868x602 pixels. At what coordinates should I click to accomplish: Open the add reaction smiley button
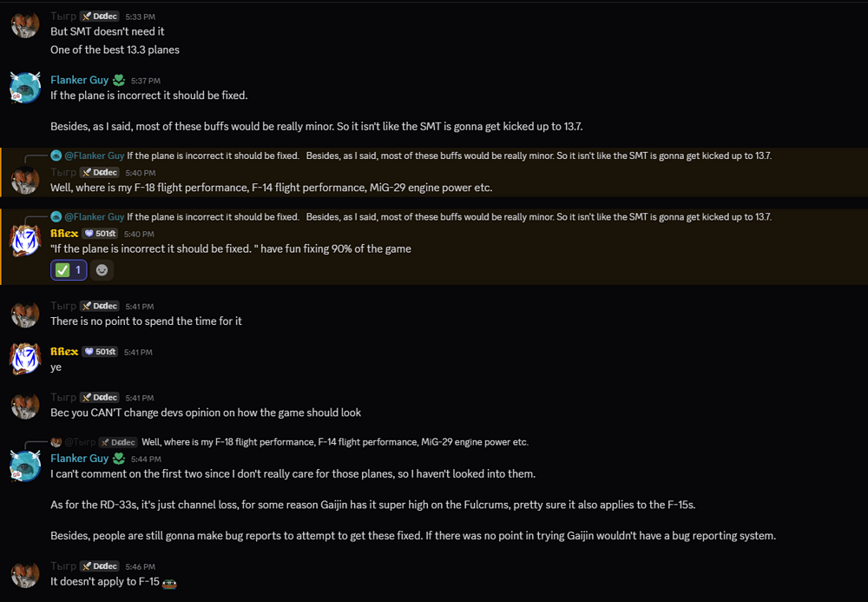[102, 269]
